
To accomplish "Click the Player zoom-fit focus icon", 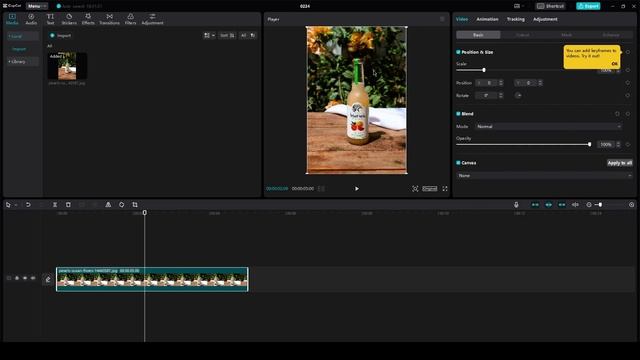I will (x=415, y=189).
